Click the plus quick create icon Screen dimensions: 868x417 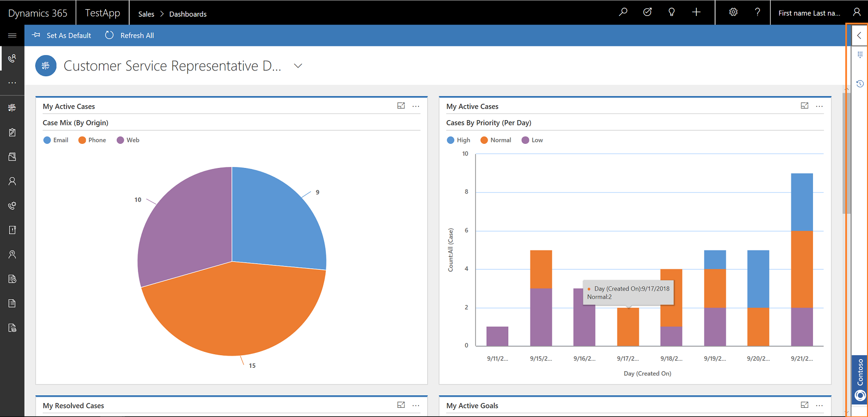point(696,12)
